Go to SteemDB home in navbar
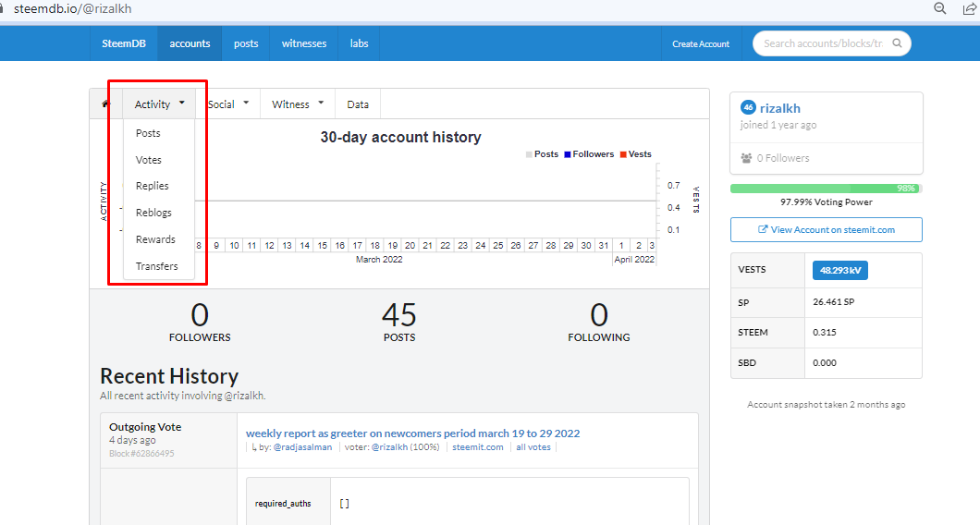Screen dimensions: 980x525 [x=124, y=43]
